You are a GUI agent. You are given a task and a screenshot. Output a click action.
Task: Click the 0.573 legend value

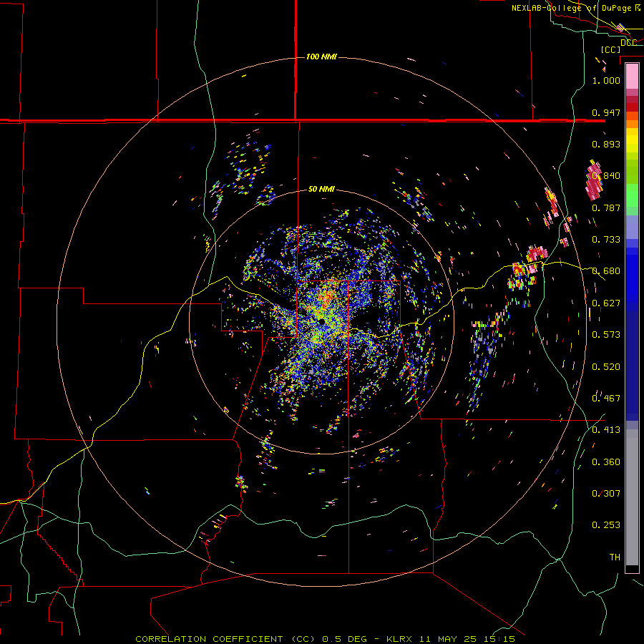click(x=606, y=334)
